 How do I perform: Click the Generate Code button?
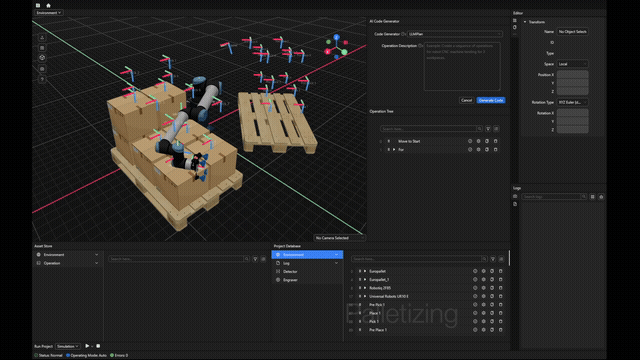pyautogui.click(x=491, y=100)
